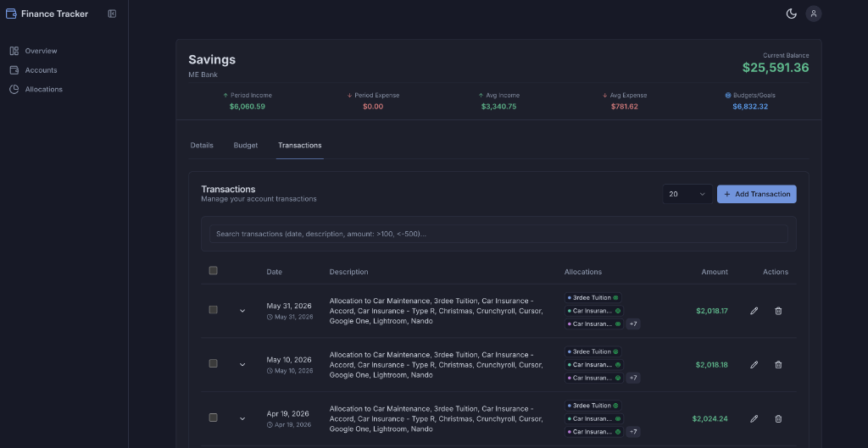Click the $781.62 average expense value

625,106
